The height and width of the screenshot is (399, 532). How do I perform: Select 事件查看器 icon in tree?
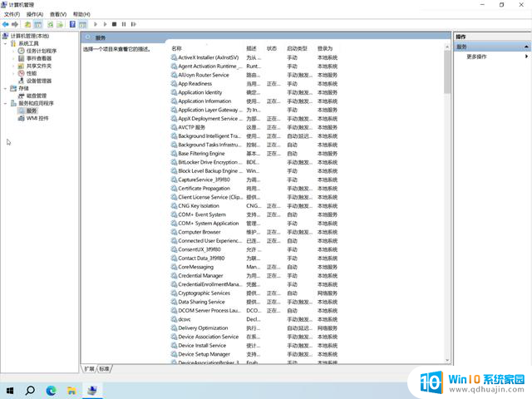(21, 58)
